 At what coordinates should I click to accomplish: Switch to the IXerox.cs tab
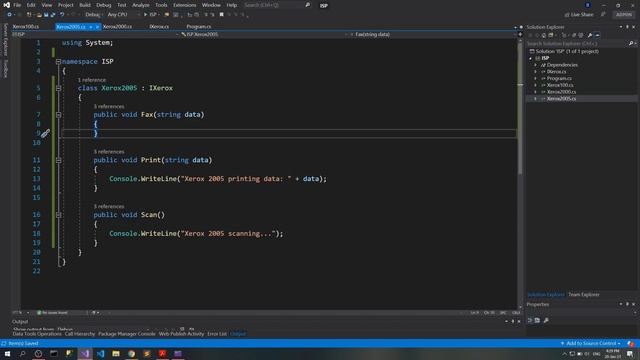[159, 27]
